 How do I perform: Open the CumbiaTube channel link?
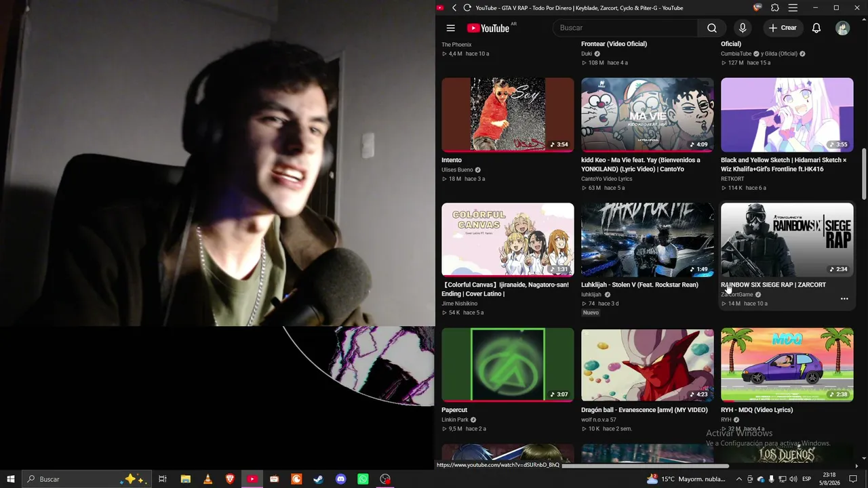[736, 54]
